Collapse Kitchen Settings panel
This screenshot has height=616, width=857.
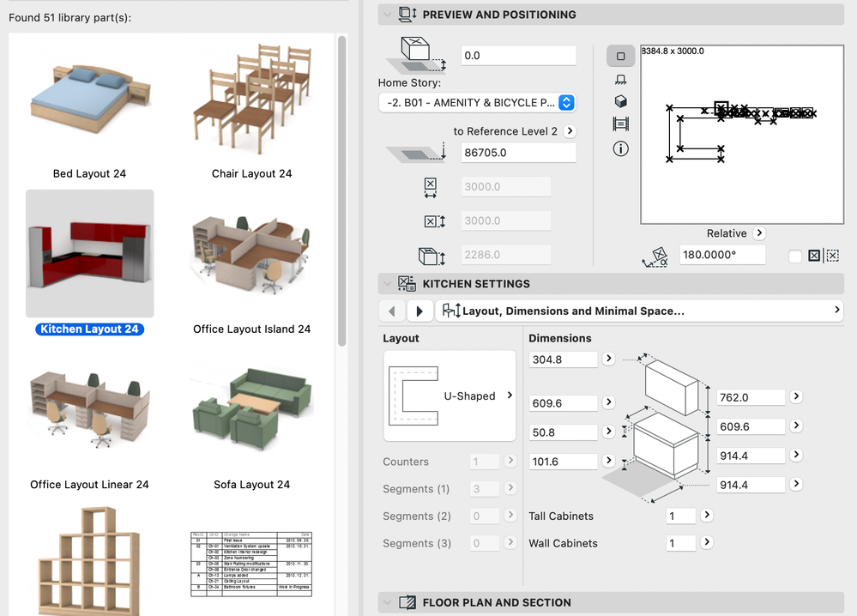pyautogui.click(x=388, y=284)
